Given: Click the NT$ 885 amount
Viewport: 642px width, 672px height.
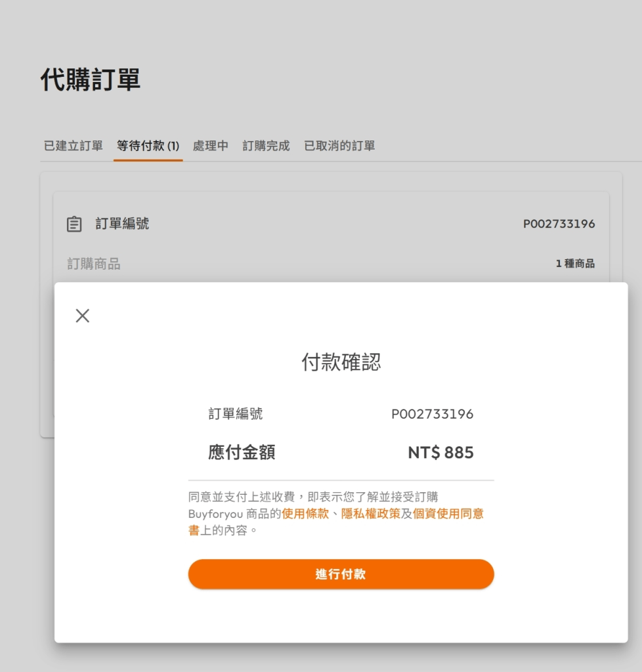Looking at the screenshot, I should [440, 453].
